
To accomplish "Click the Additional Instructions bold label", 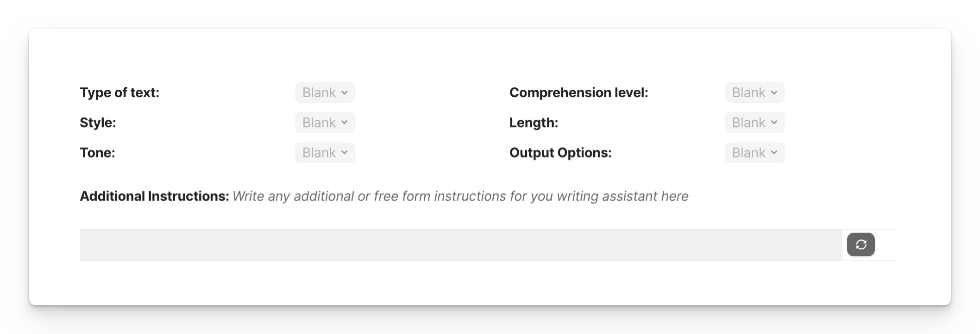I will coord(154,196).
